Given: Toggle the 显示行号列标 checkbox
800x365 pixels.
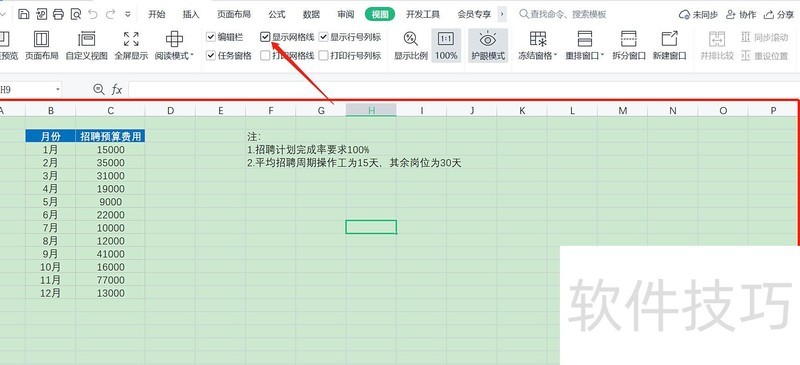Looking at the screenshot, I should [x=323, y=37].
